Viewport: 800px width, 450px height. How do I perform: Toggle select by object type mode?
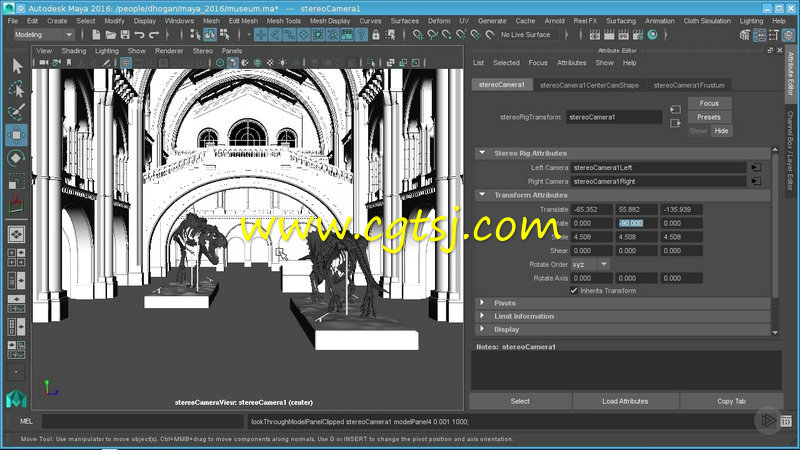point(210,35)
